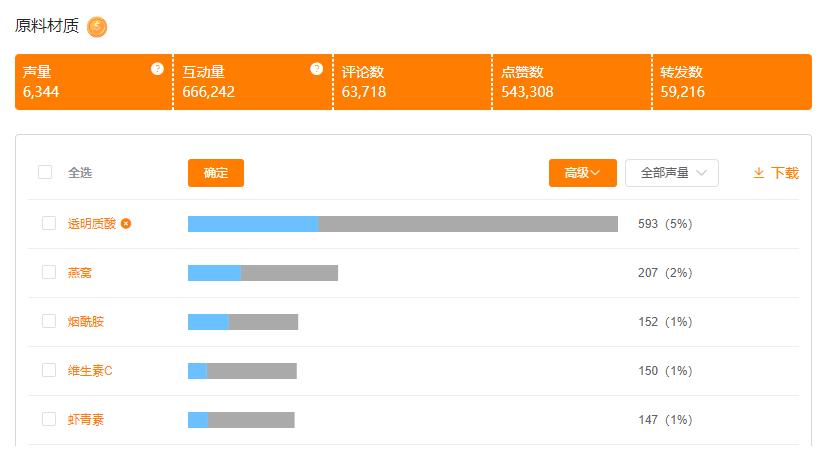Select the 点赞数 metric card

pos(570,82)
